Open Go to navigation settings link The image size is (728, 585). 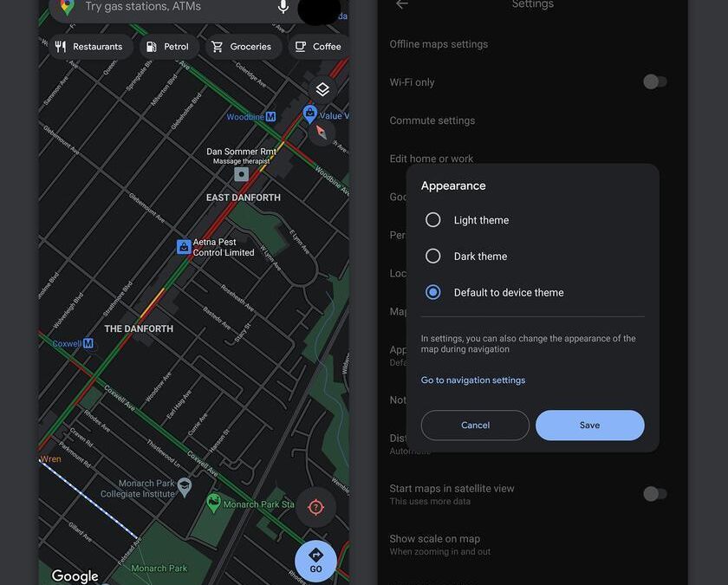pos(472,380)
